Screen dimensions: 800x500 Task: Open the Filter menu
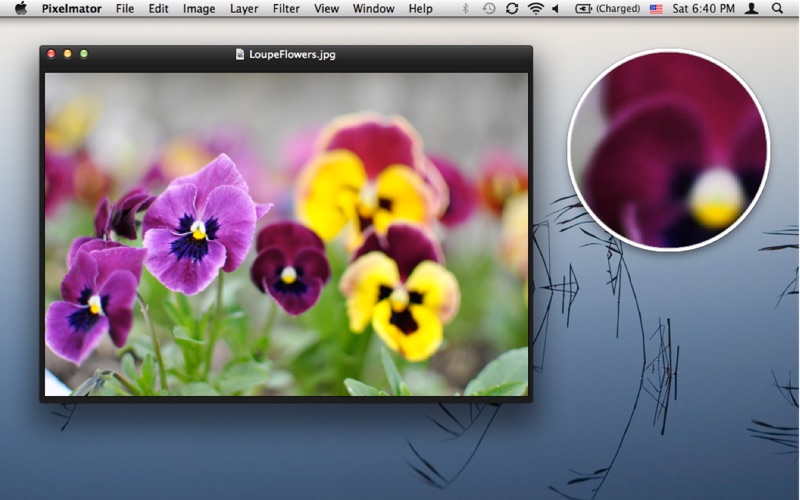(x=286, y=8)
